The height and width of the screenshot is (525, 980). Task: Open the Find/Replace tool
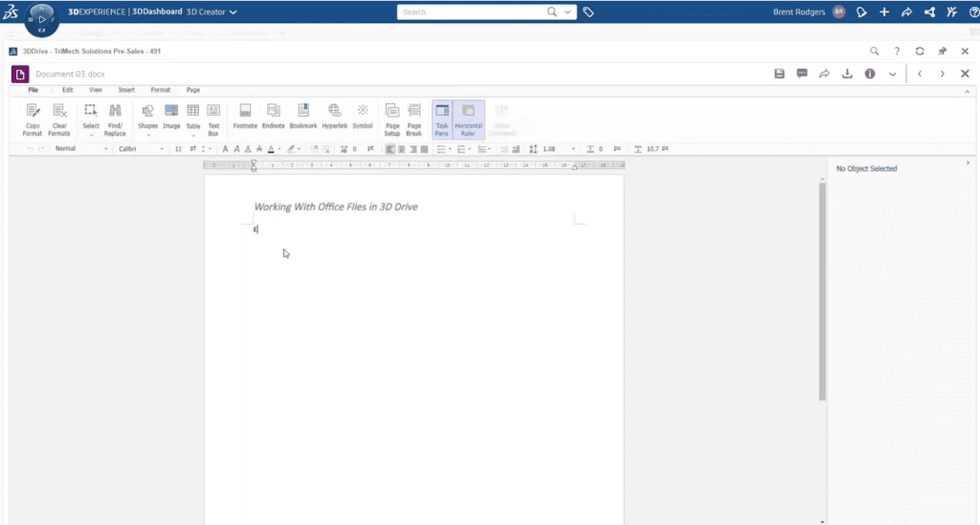pos(115,120)
